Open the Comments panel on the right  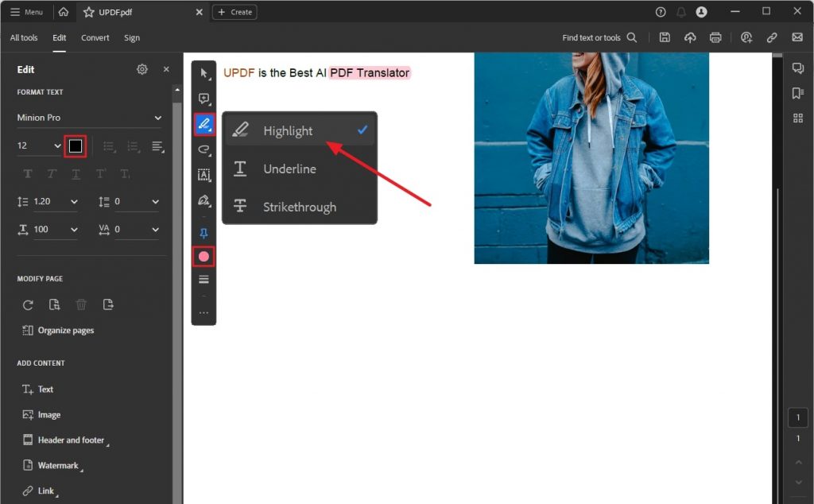(x=798, y=68)
